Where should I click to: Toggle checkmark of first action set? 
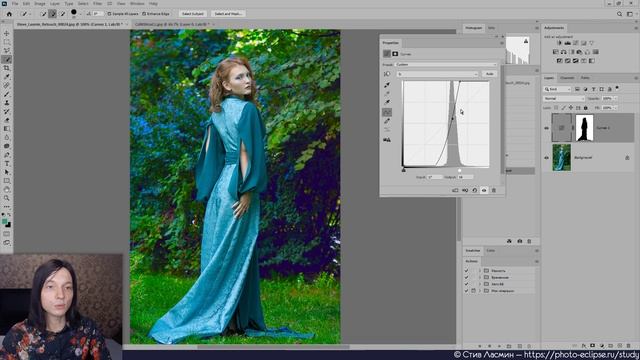tap(466, 271)
